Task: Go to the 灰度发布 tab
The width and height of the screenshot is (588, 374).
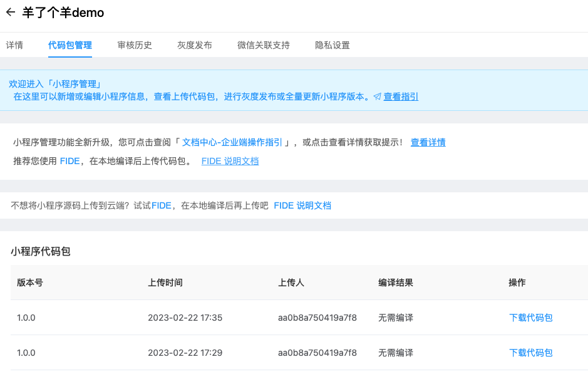Action: [x=195, y=45]
